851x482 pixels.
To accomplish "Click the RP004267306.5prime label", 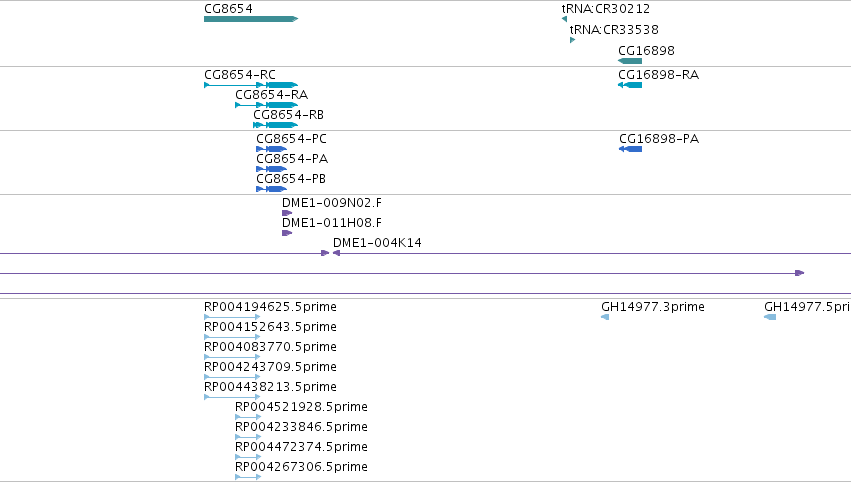I will click(x=301, y=467).
